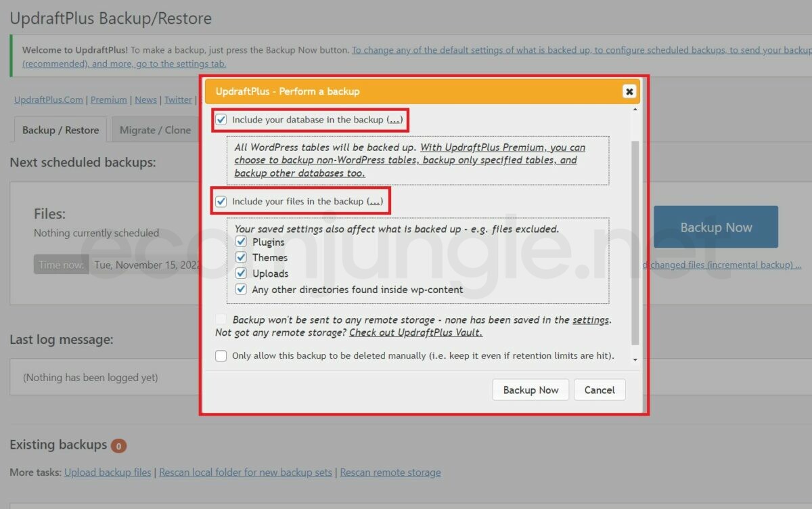Open the settings link in dialog
The image size is (812, 509).
point(591,319)
